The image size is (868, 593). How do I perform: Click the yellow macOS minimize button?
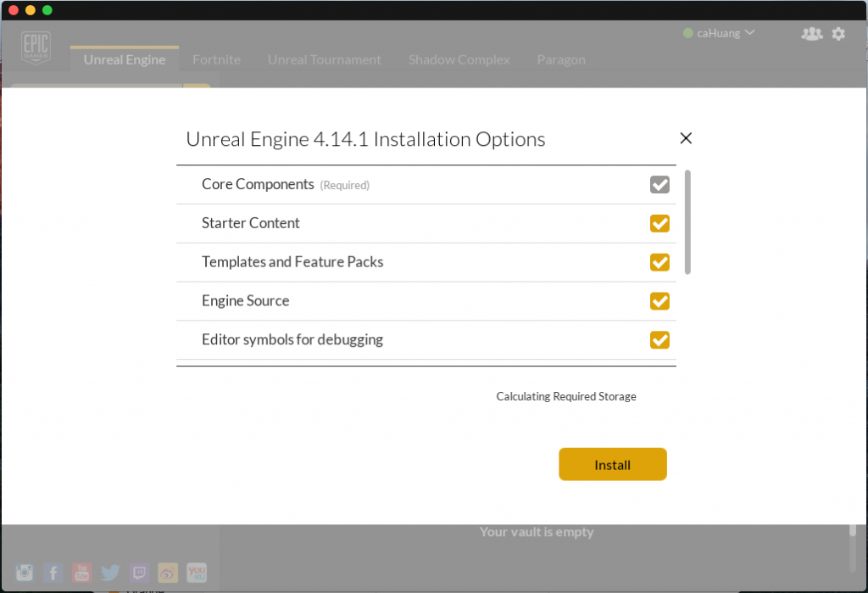click(31, 10)
